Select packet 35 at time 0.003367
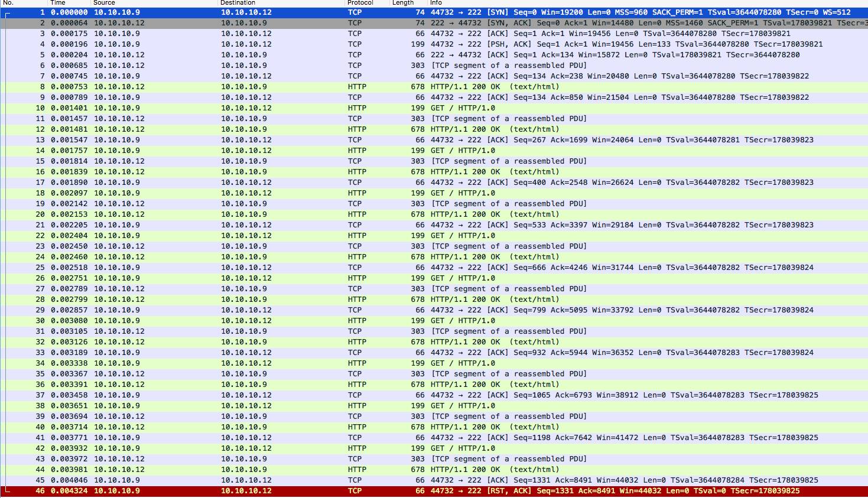 [x=434, y=374]
